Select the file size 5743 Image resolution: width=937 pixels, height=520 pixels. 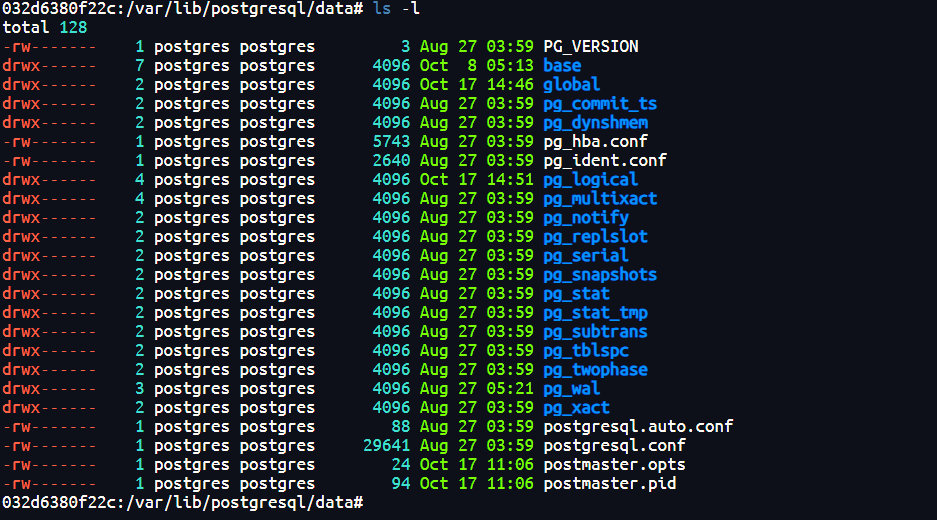[x=391, y=142]
